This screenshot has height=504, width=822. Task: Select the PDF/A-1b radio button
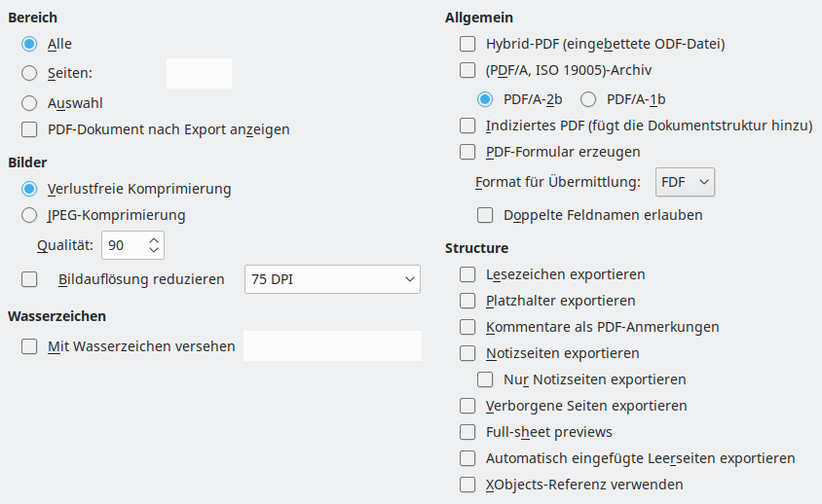tap(588, 99)
